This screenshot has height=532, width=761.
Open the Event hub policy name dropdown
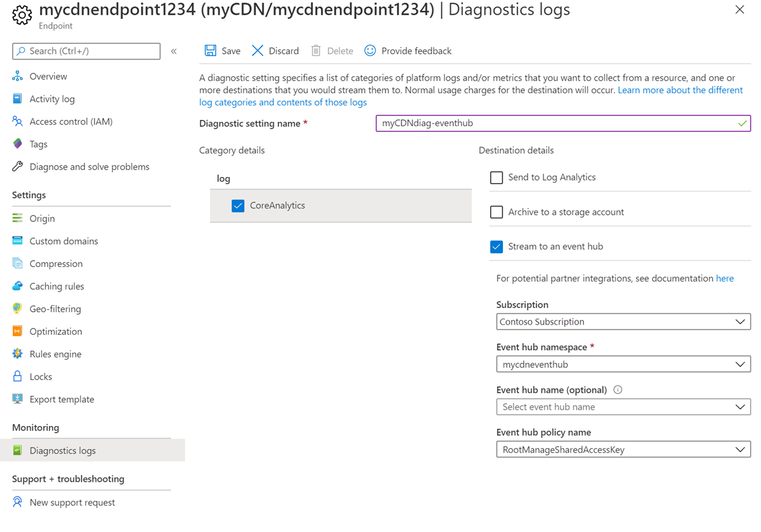point(623,450)
